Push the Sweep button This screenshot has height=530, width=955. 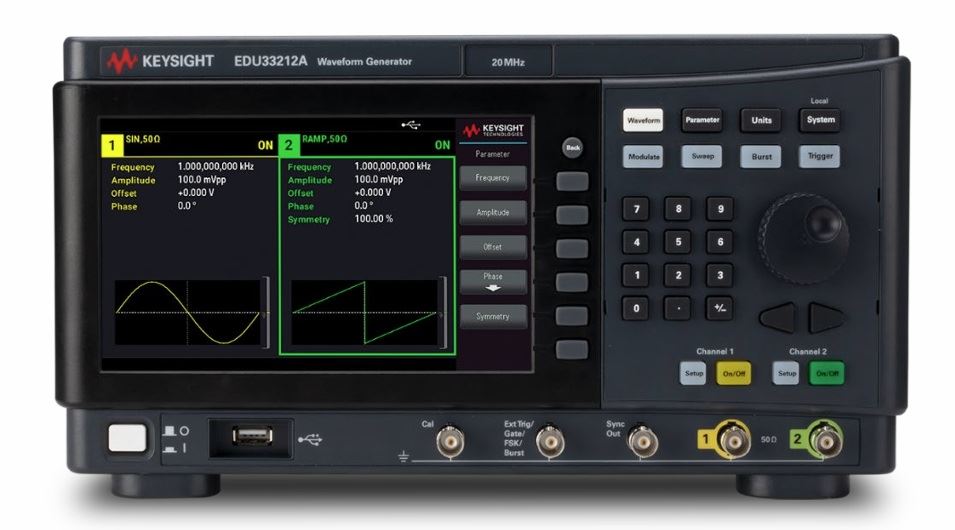[702, 157]
